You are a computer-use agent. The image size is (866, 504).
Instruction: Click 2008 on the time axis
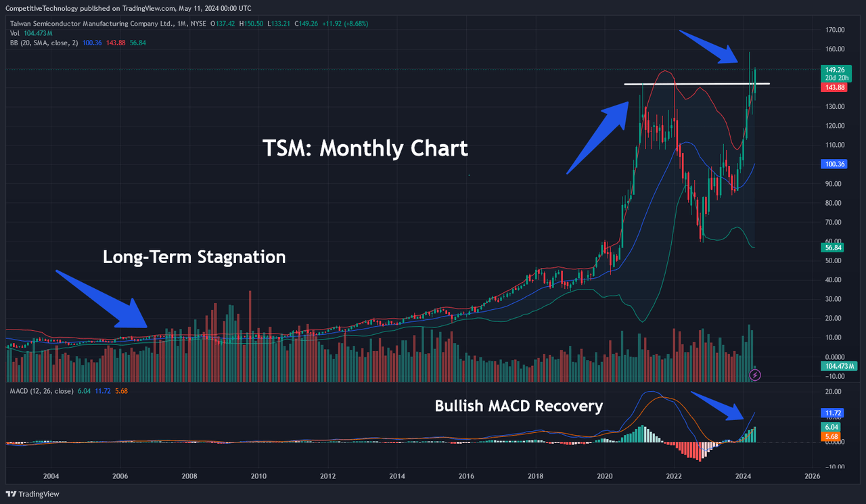189,476
